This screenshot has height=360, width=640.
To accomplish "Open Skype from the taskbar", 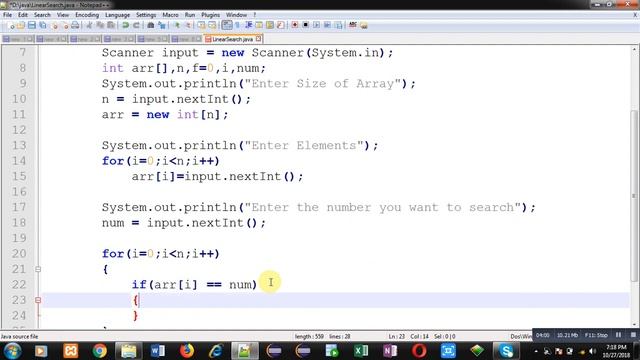I will point(507,351).
